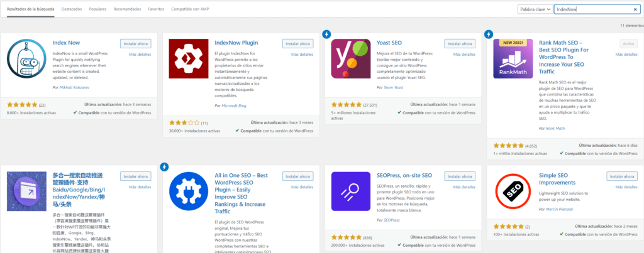Open the Rank Math SEO title link

(563, 57)
